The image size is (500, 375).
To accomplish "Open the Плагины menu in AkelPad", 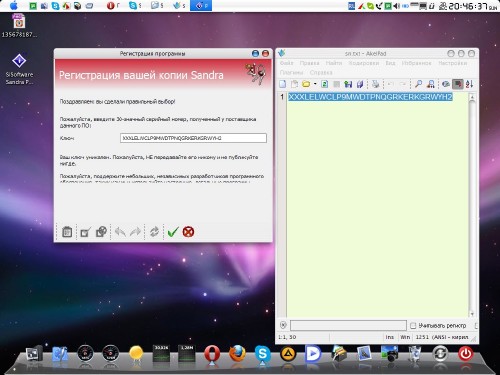I will tap(291, 72).
